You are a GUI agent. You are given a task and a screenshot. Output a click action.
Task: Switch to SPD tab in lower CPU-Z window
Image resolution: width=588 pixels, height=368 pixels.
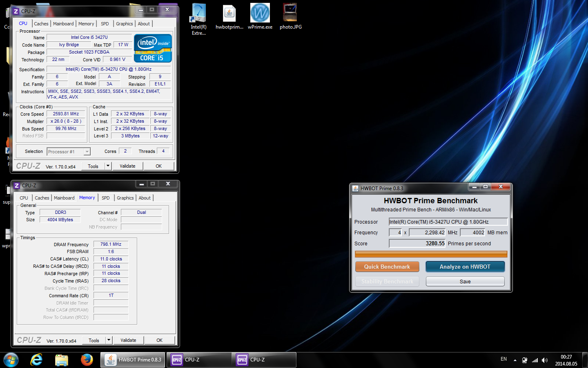point(106,198)
